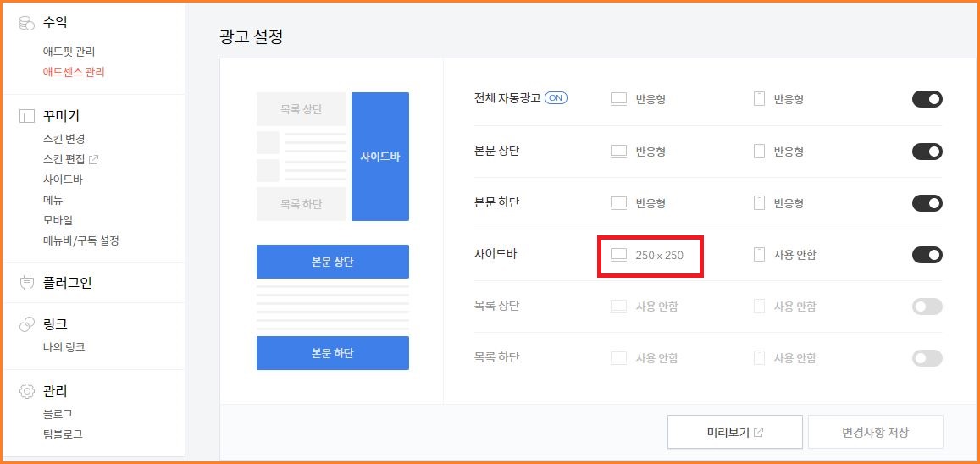
Task: Turn off the 전체 자동광고 toggle
Action: 927,99
